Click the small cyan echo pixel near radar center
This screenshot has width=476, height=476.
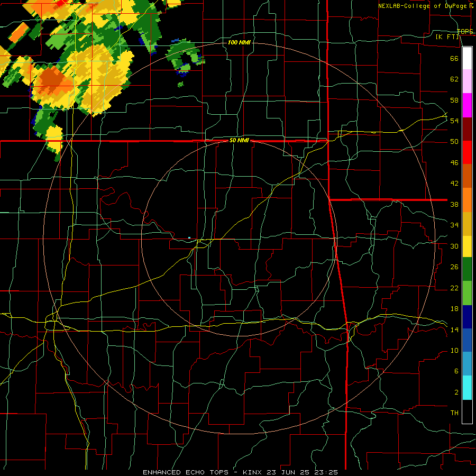coord(189,237)
